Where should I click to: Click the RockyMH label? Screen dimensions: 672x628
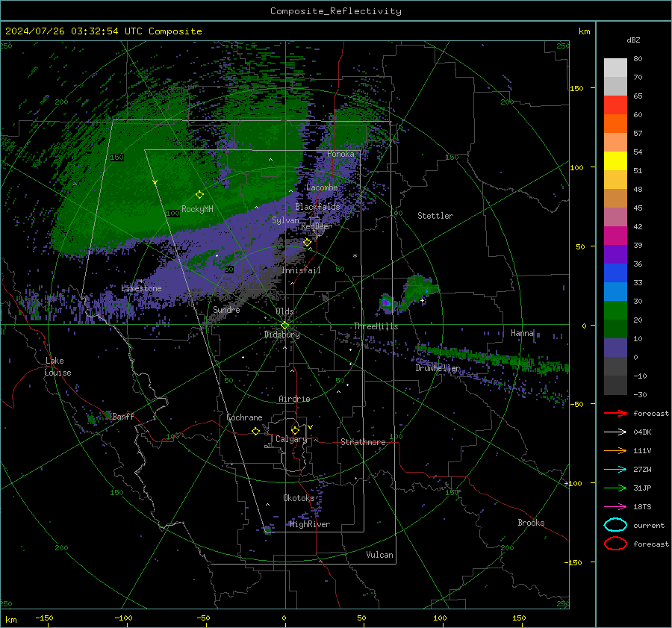point(197,209)
